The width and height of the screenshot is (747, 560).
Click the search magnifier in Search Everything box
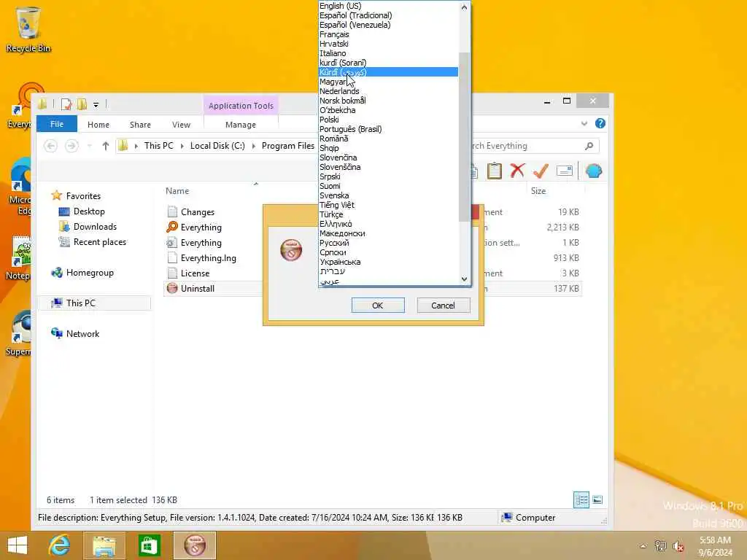pyautogui.click(x=589, y=146)
